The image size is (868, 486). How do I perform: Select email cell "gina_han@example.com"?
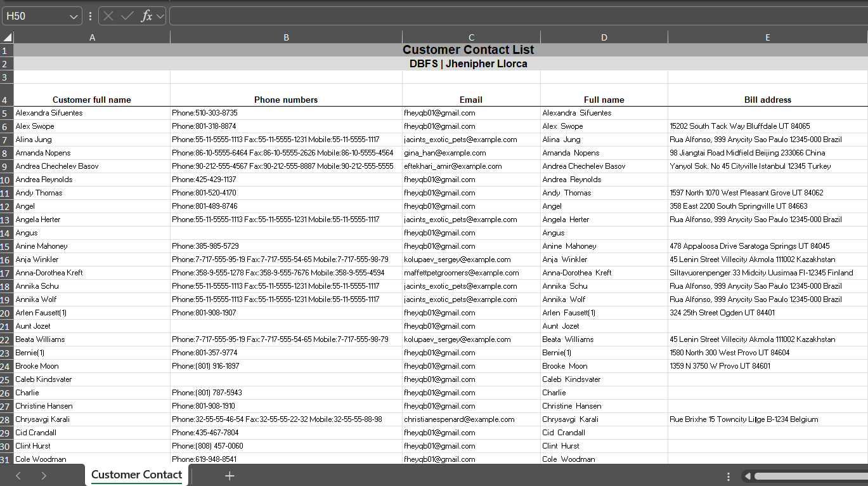471,153
